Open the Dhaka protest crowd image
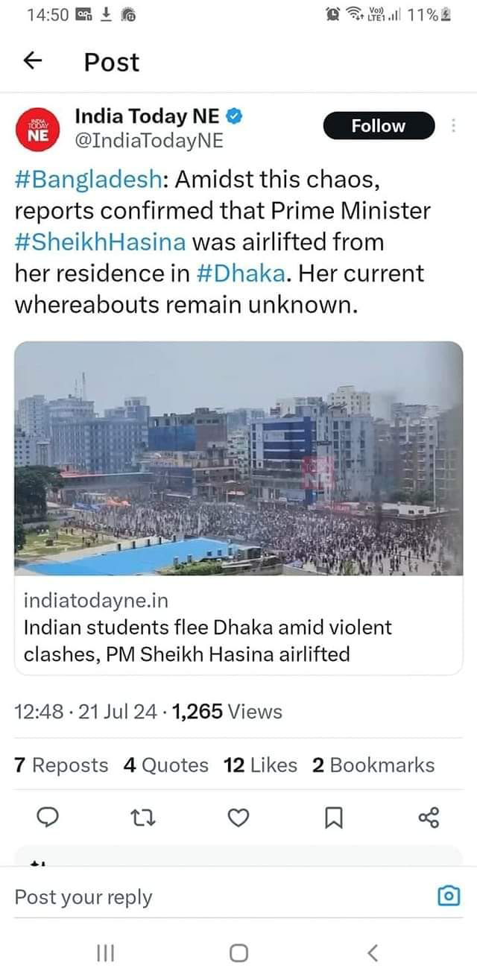This screenshot has height=980, width=477. coord(238,458)
